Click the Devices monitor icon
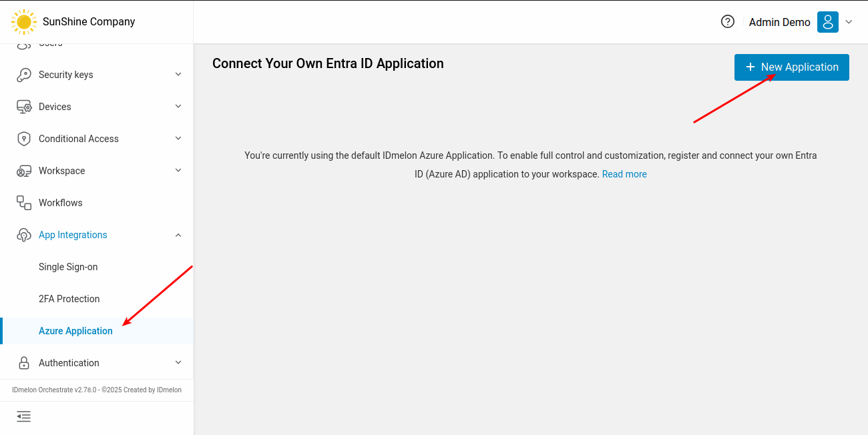 click(x=24, y=107)
